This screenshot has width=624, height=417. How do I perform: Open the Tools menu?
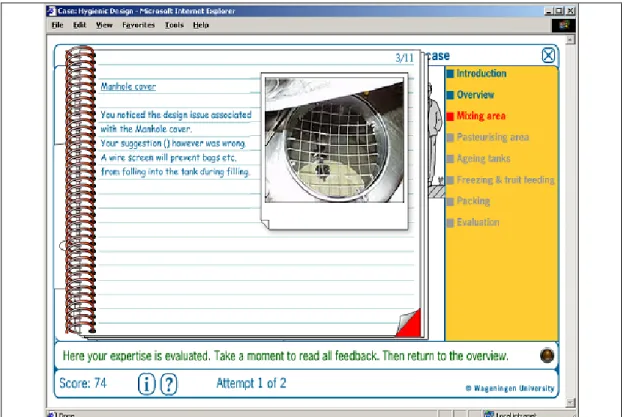(174, 25)
